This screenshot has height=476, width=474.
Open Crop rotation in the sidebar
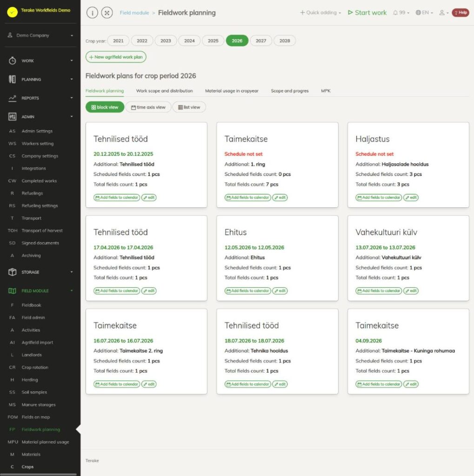point(34,367)
